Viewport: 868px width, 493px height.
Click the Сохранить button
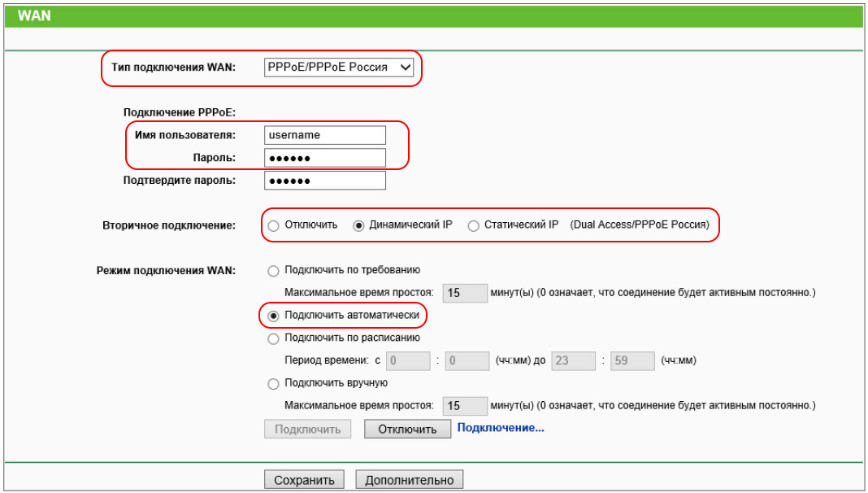304,480
